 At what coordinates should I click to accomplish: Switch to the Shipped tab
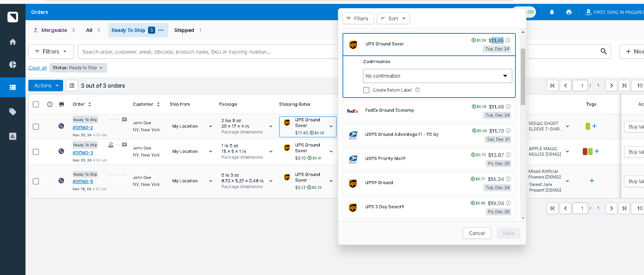coord(188,30)
